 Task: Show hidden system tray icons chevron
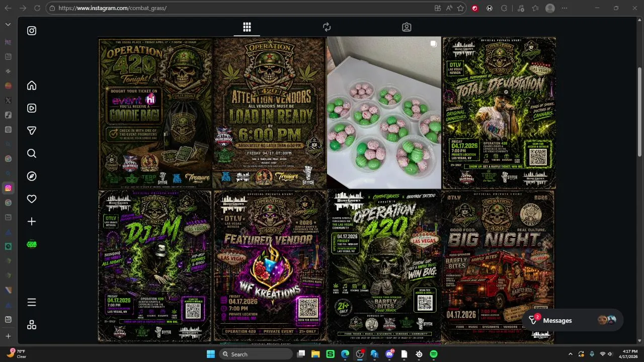point(570,354)
